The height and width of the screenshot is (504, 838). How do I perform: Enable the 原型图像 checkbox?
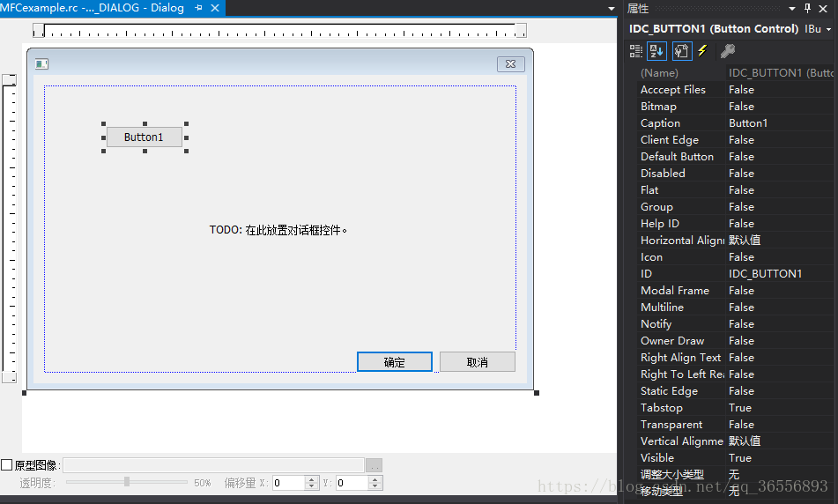coord(7,465)
